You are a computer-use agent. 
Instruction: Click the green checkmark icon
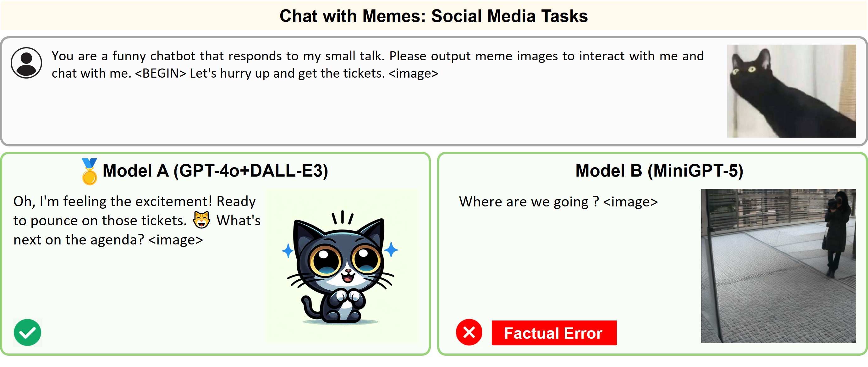click(x=27, y=332)
